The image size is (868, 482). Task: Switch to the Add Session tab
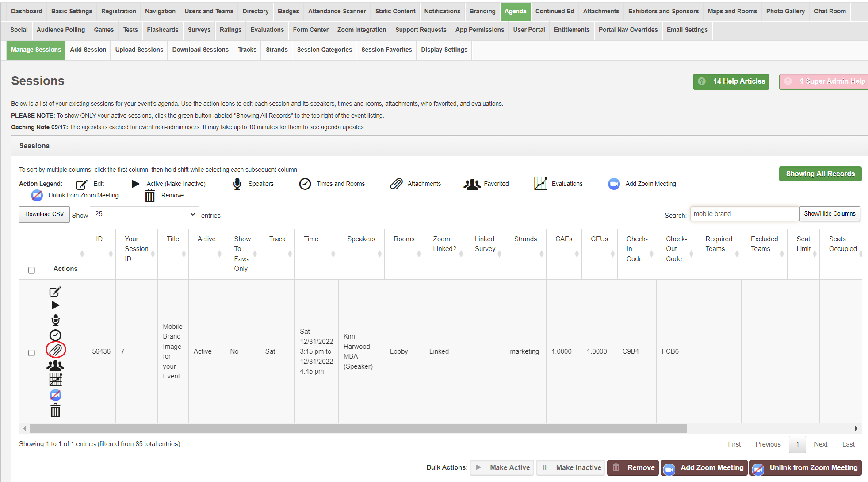[x=88, y=50]
